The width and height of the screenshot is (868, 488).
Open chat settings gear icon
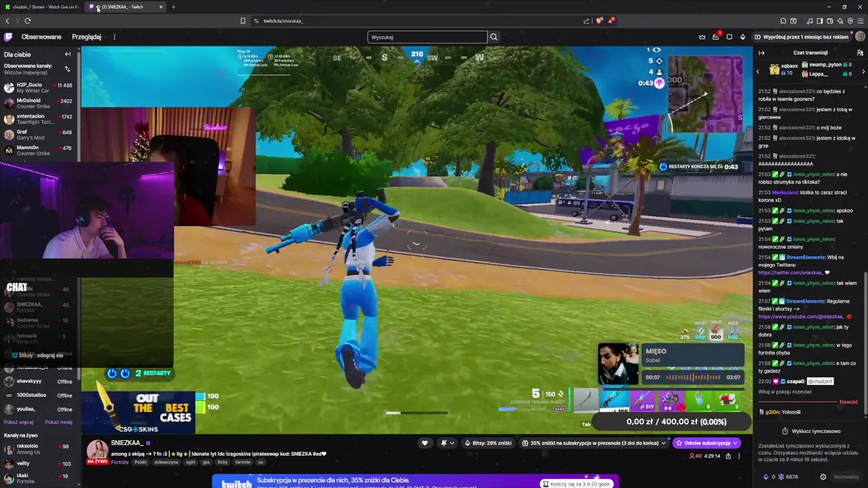[x=823, y=477]
